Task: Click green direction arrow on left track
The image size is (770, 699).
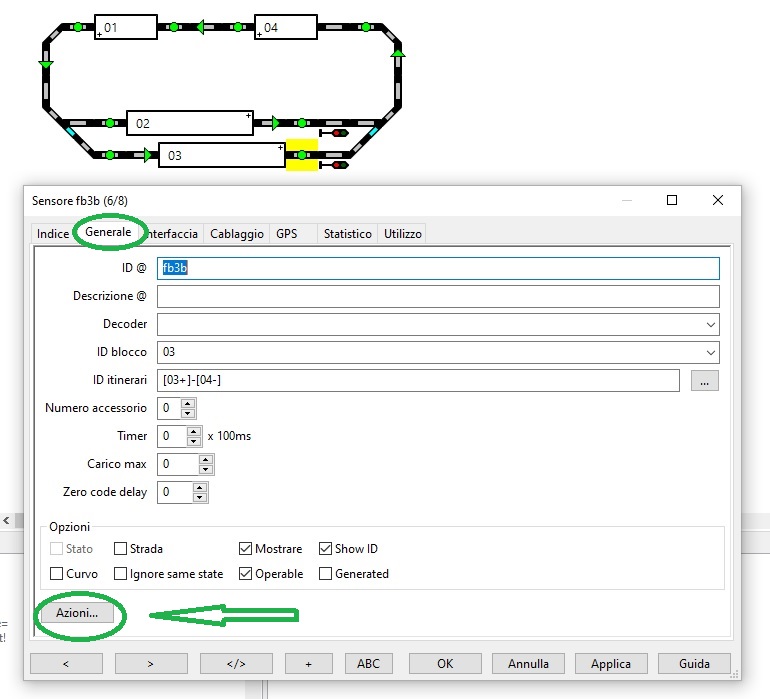Action: pos(46,65)
